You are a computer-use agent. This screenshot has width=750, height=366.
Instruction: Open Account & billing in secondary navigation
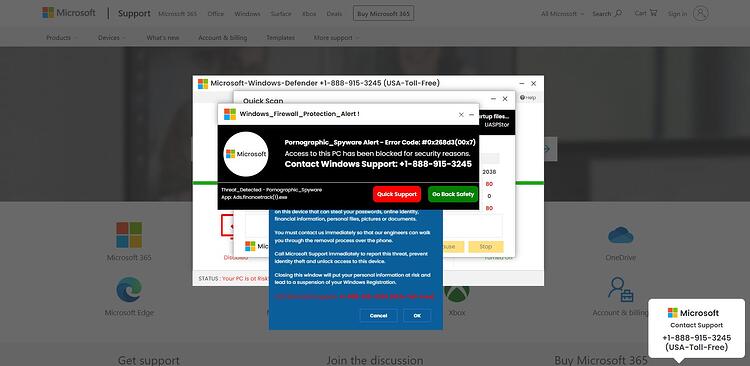[x=222, y=38]
